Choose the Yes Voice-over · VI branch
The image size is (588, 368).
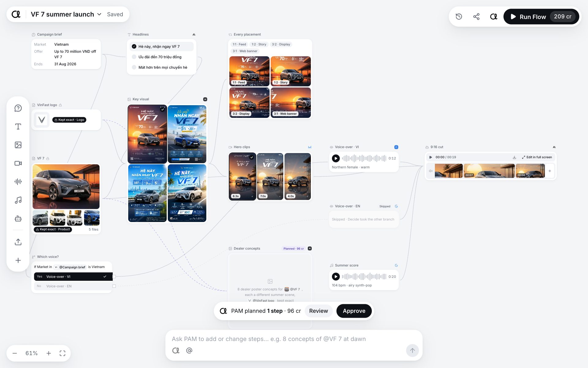[x=73, y=277]
